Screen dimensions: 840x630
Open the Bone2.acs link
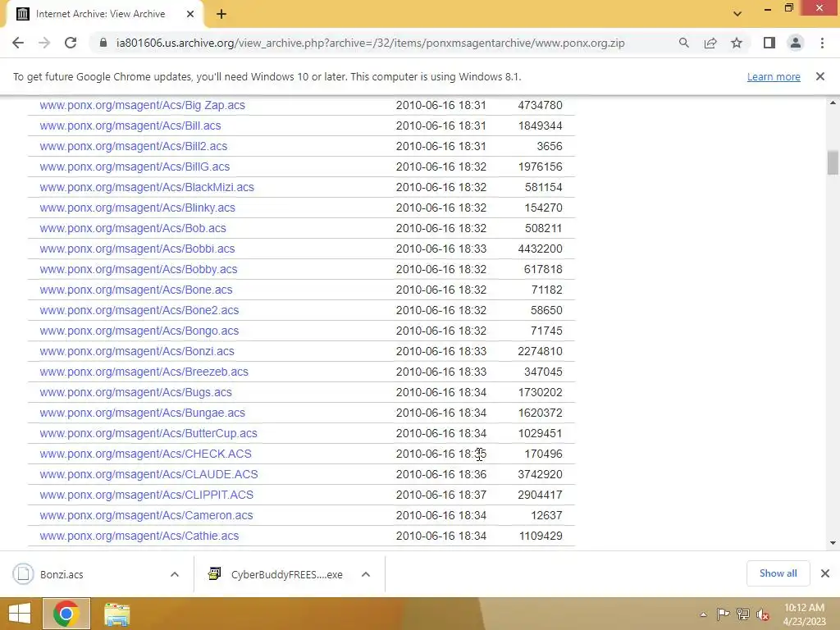pyautogui.click(x=139, y=310)
